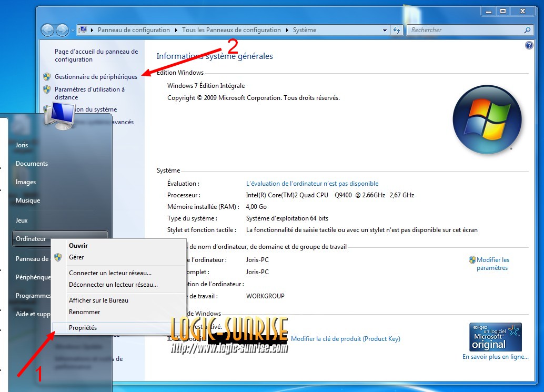
Task: Click the Back navigation arrow button
Action: pyautogui.click(x=47, y=30)
